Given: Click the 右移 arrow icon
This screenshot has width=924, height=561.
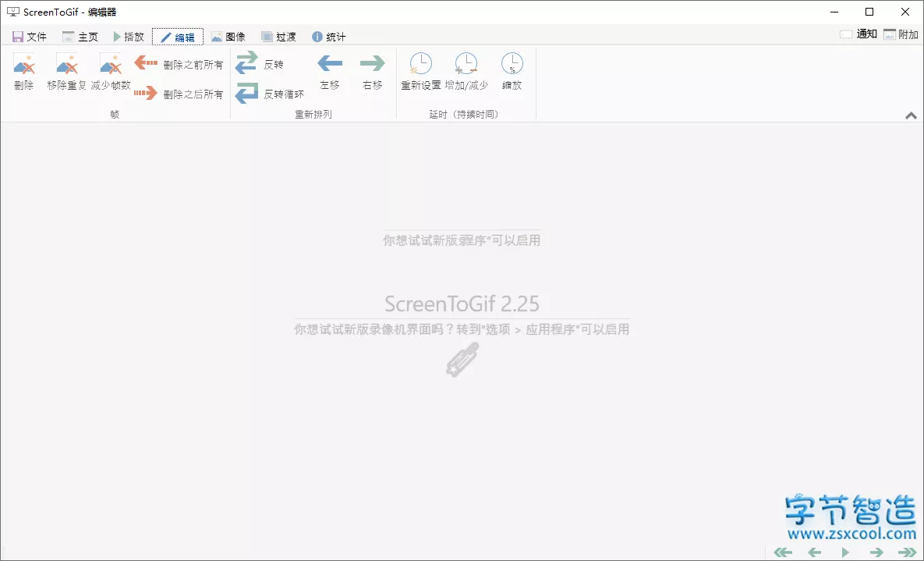Looking at the screenshot, I should coord(373,63).
